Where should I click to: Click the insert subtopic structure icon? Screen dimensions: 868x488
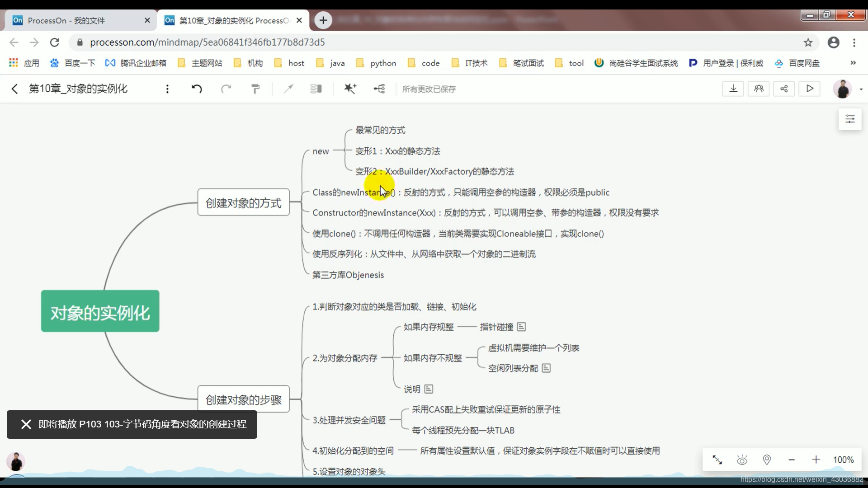tap(379, 89)
